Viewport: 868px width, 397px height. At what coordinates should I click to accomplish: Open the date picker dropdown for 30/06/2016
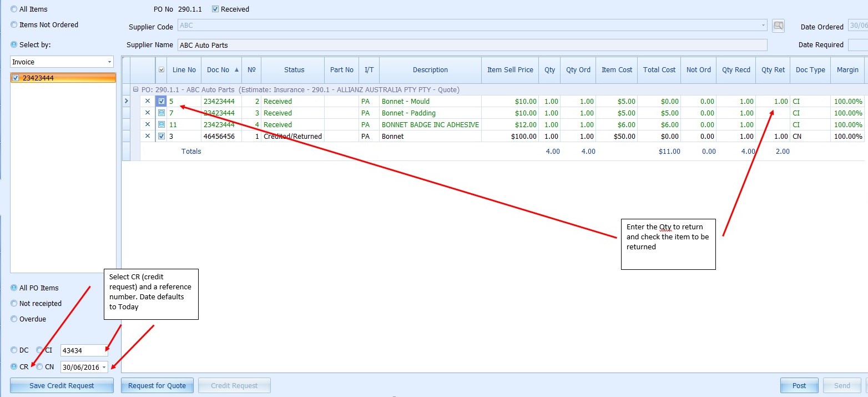104,367
